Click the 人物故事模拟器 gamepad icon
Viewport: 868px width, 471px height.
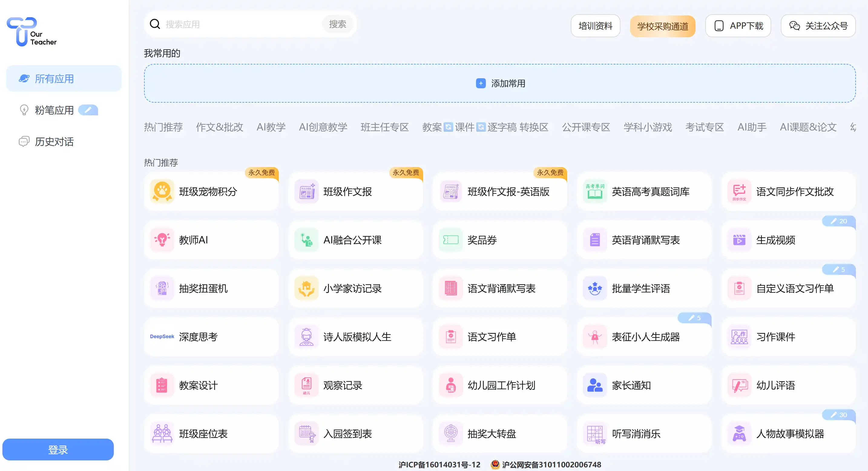[x=739, y=433]
